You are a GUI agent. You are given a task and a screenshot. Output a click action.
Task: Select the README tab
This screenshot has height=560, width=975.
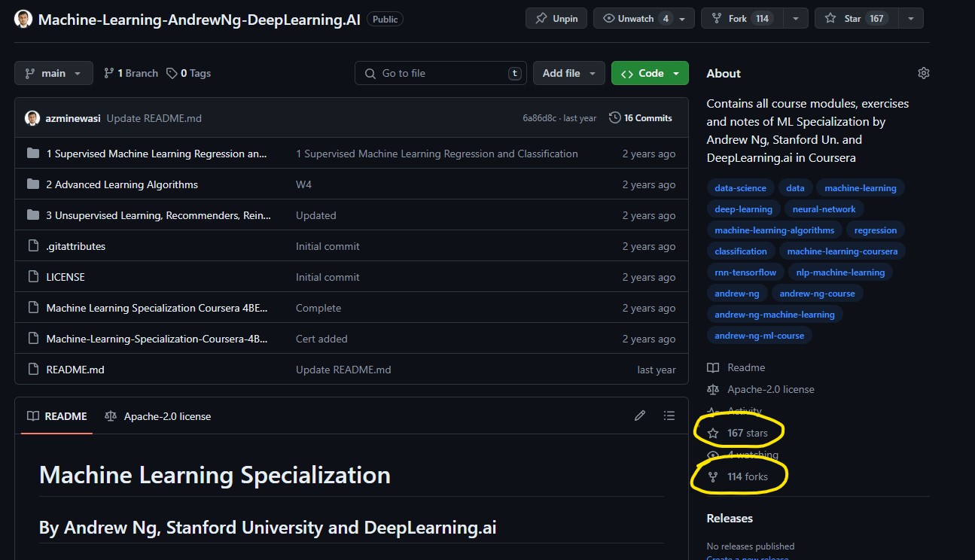[57, 416]
